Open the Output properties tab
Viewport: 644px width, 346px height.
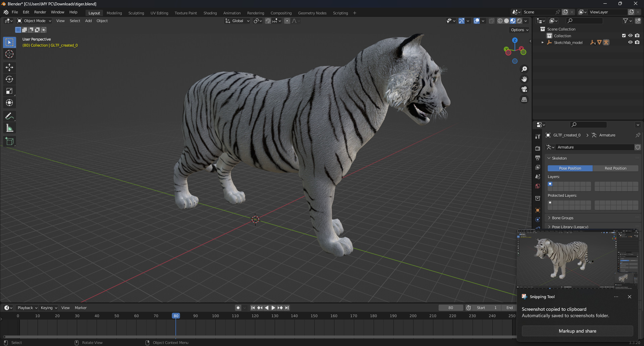[x=538, y=158]
